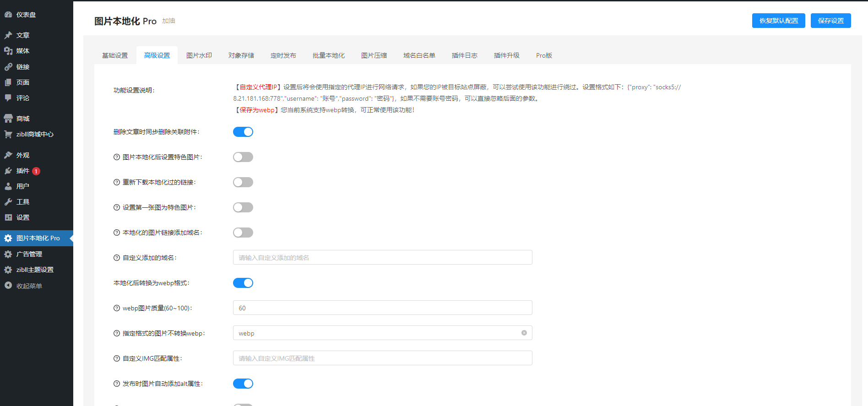Click the store icon beside 商城
Image resolution: width=868 pixels, height=406 pixels.
coord(8,119)
